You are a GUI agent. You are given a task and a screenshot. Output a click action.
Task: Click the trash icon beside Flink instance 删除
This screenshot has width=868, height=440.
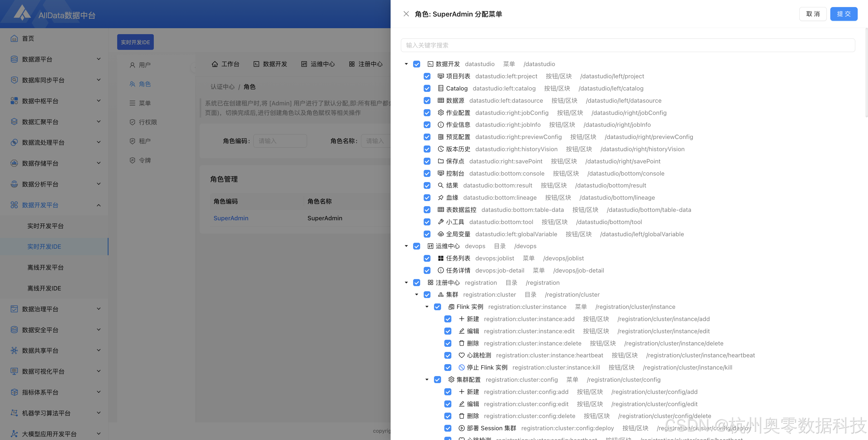click(x=461, y=343)
